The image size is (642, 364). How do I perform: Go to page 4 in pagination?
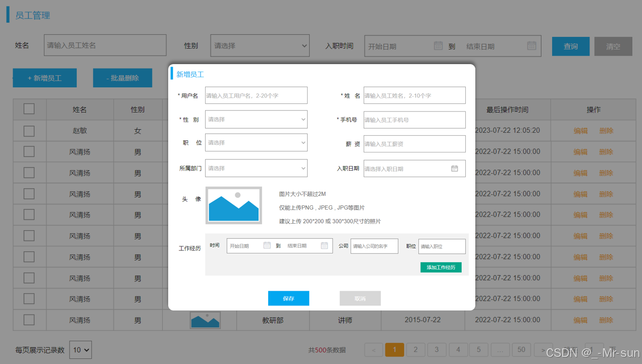(x=458, y=349)
